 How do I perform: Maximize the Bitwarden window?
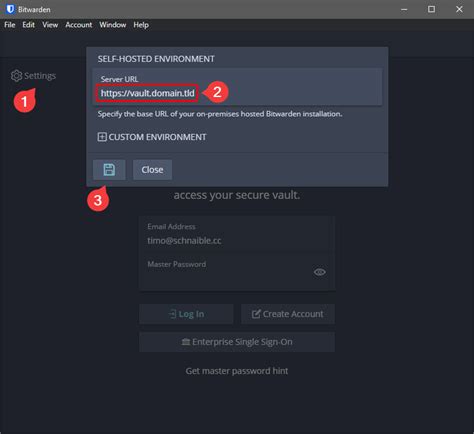pyautogui.click(x=431, y=9)
